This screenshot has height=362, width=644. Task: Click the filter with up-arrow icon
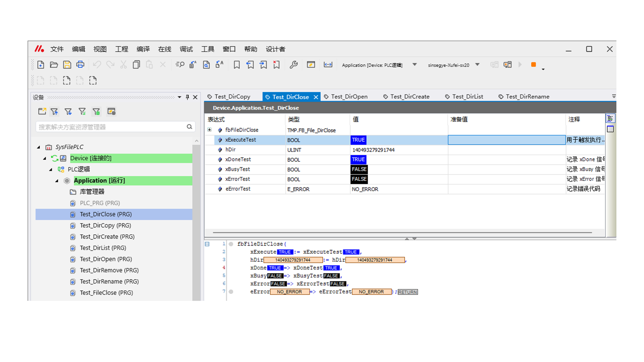[x=54, y=111]
